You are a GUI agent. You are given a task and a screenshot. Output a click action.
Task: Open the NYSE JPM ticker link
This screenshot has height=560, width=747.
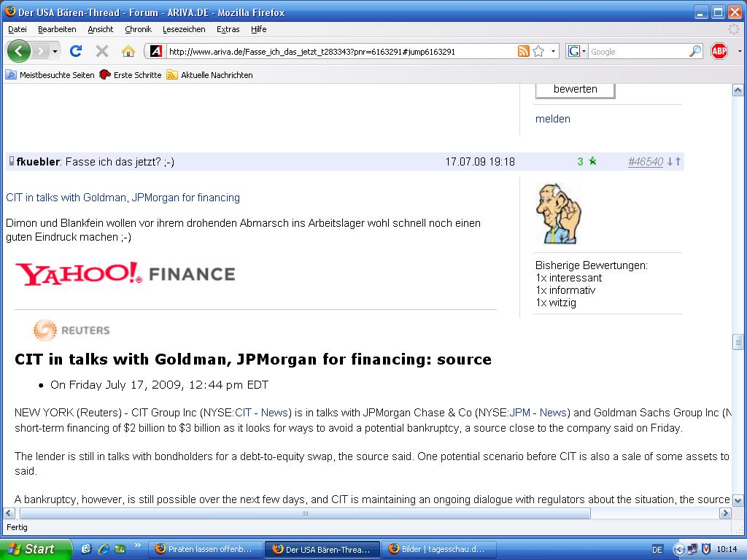[x=519, y=413]
